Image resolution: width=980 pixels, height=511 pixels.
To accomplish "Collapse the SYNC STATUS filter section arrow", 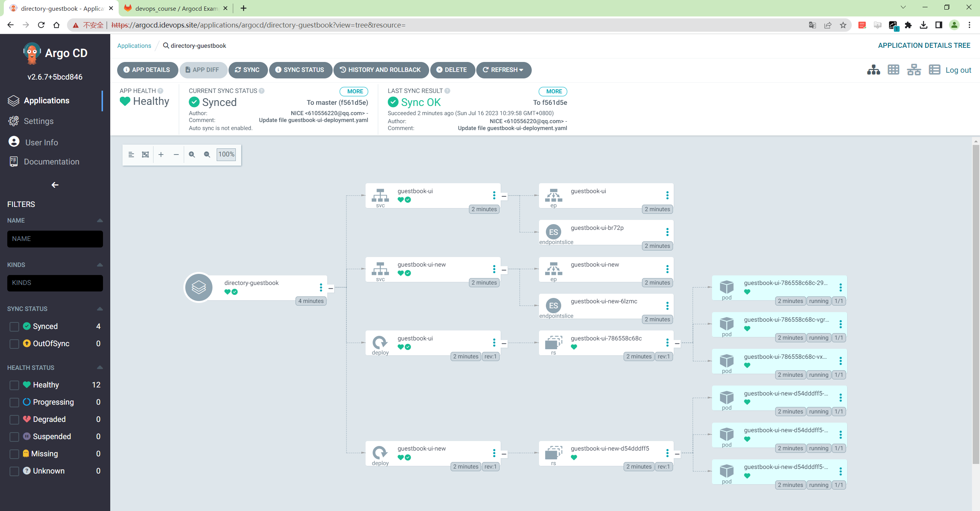I will 100,309.
